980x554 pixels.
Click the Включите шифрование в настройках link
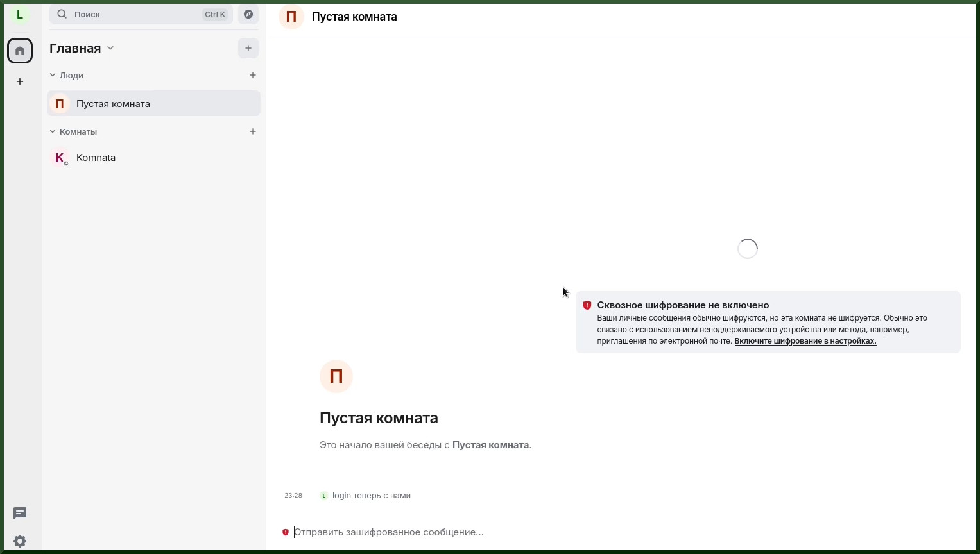[805, 341]
